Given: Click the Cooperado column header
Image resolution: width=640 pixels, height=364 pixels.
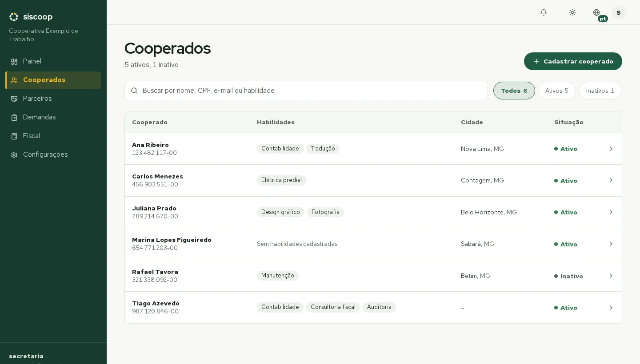Looking at the screenshot, I should click(150, 122).
